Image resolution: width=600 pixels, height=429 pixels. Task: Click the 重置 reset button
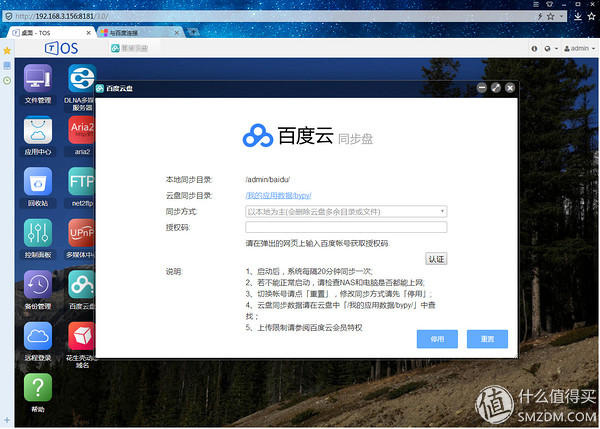[x=487, y=339]
